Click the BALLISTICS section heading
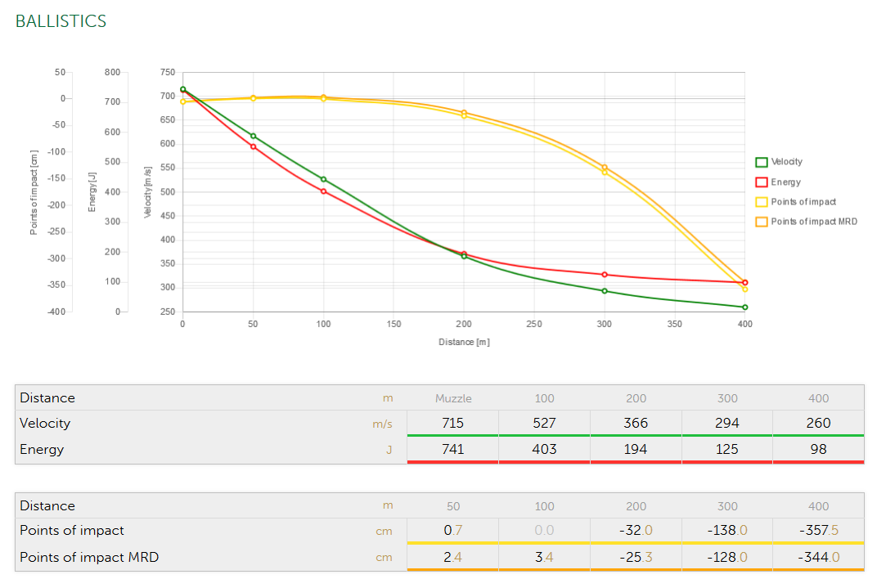Screen dimensions: 886x588 pyautogui.click(x=61, y=21)
